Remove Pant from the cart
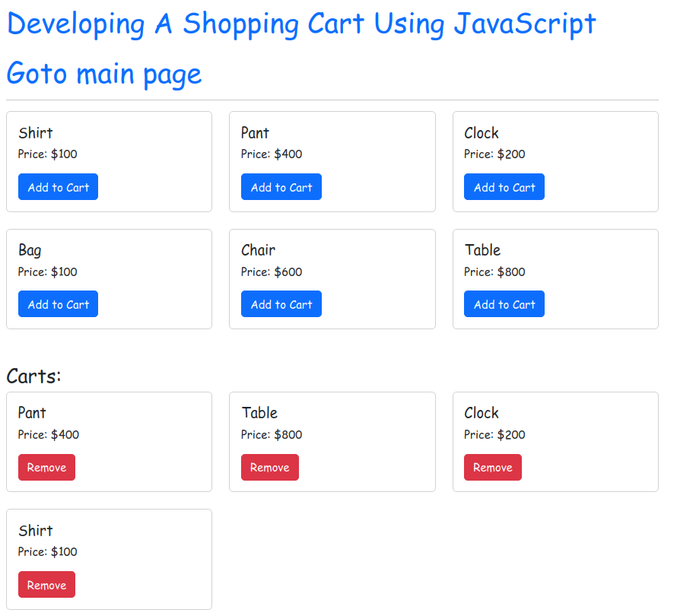 point(46,468)
